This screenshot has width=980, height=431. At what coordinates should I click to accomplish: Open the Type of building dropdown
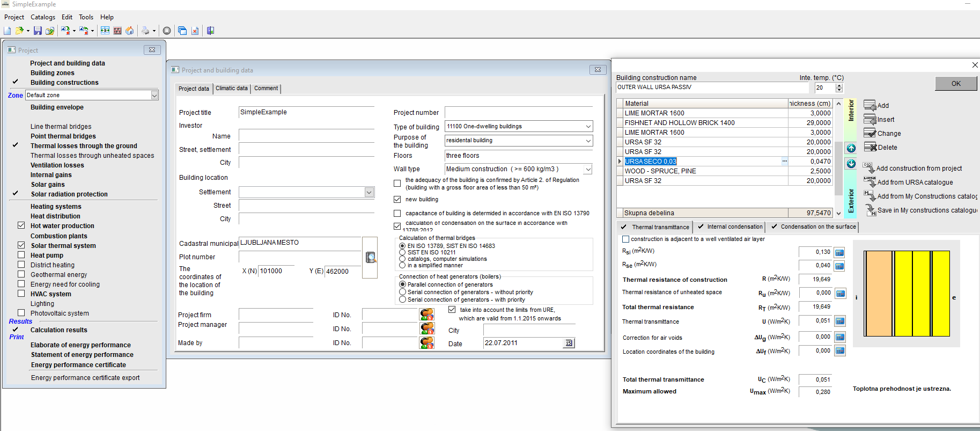[588, 127]
